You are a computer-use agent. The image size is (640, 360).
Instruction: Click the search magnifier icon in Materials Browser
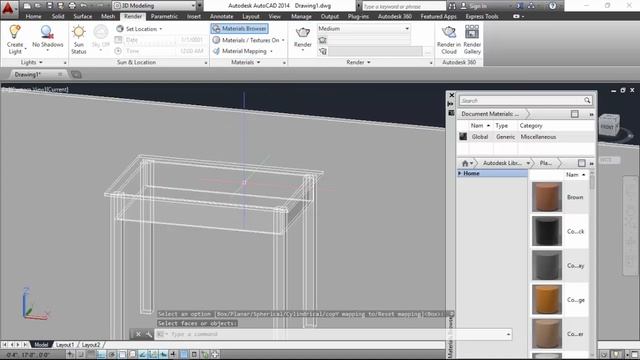click(587, 100)
